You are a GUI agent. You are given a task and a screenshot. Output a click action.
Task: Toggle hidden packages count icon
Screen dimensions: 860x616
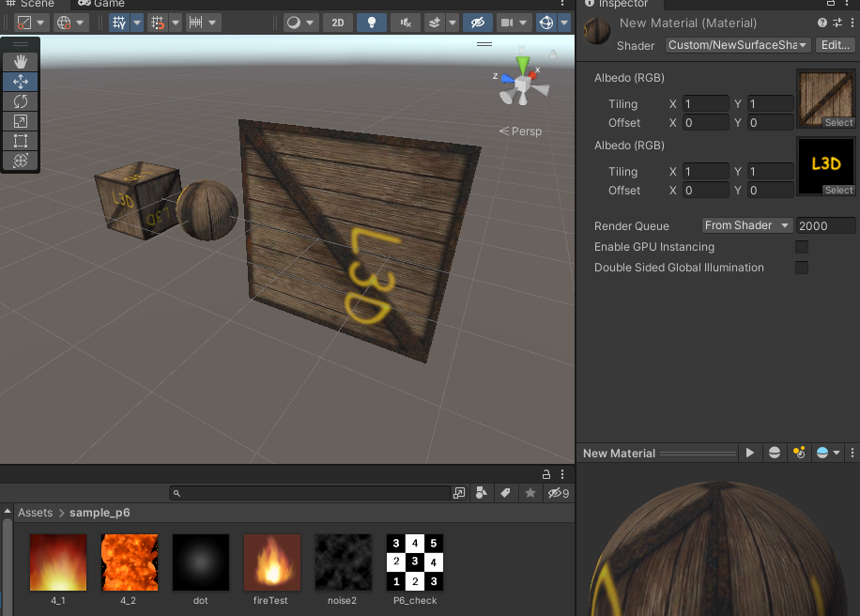pyautogui.click(x=559, y=493)
